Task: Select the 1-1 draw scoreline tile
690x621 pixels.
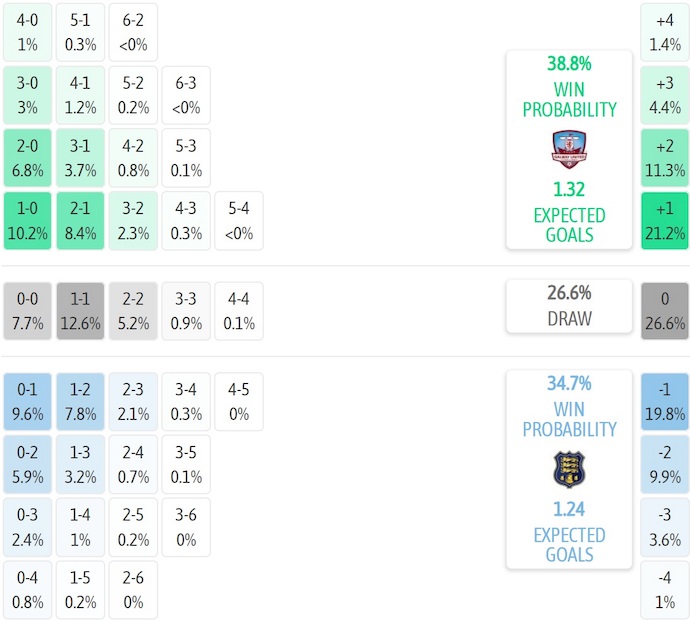Action: coord(80,311)
